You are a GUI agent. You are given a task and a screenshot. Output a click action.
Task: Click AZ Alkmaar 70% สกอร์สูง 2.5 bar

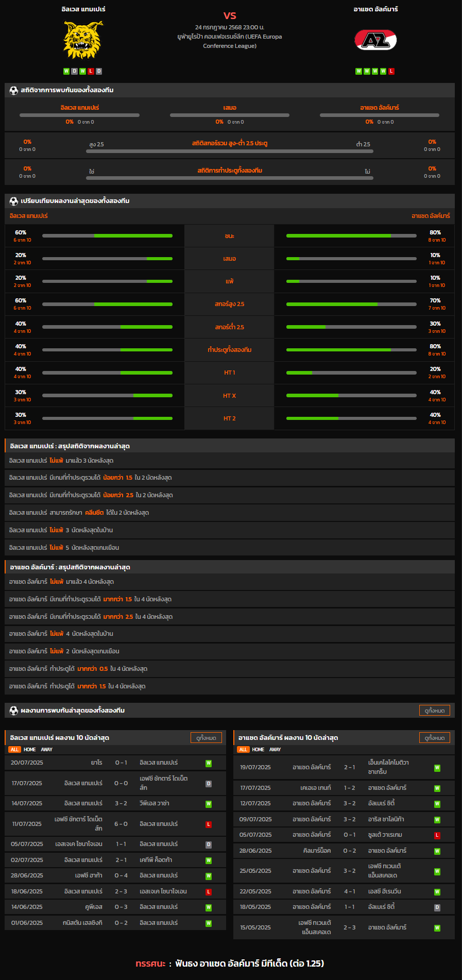pyautogui.click(x=351, y=305)
